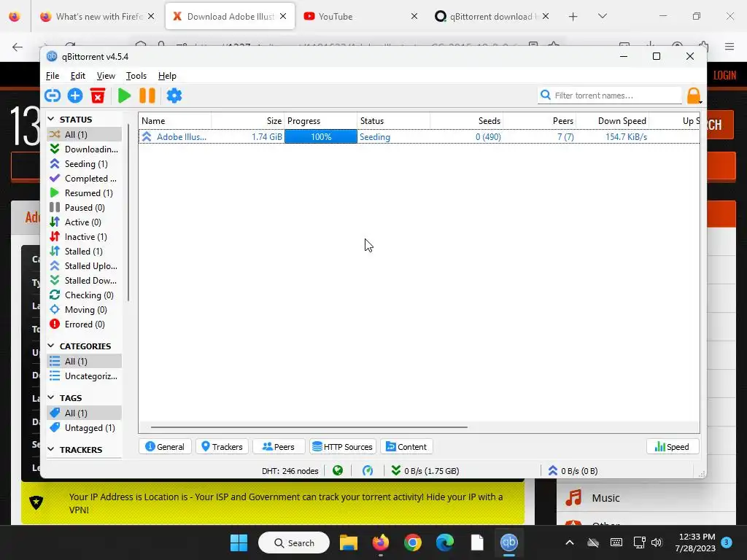Click the green connection status globe icon

click(338, 471)
